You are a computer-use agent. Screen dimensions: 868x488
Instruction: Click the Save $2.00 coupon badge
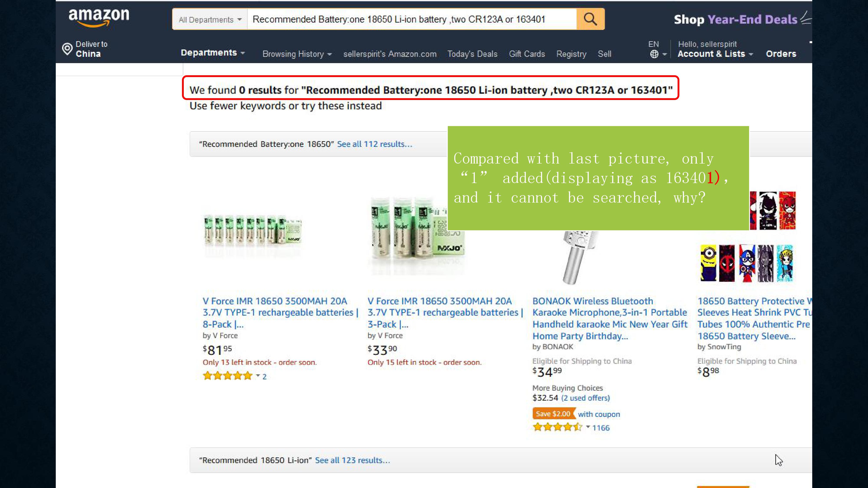[553, 414]
